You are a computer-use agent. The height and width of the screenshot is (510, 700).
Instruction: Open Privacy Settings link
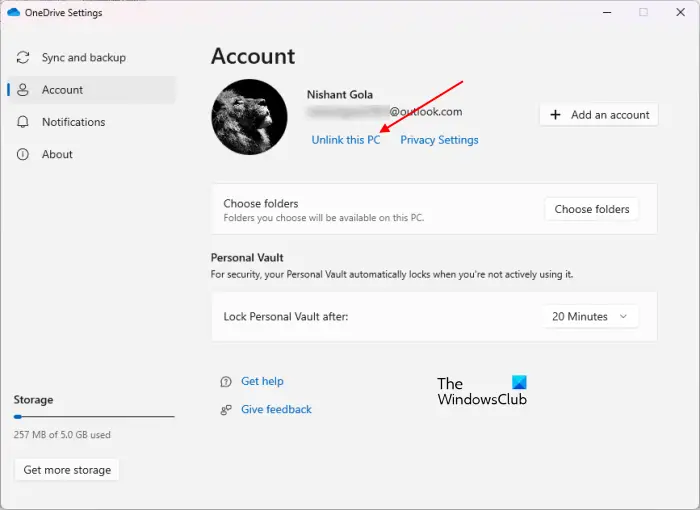(439, 140)
